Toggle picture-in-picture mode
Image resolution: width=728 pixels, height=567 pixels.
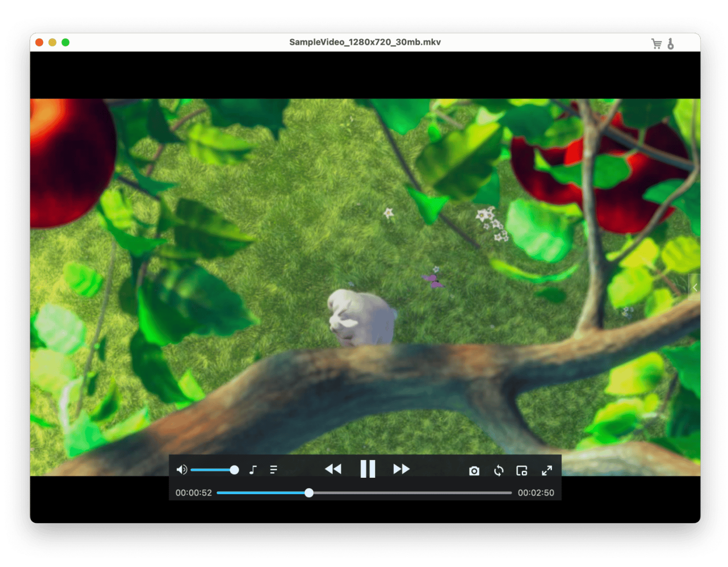522,470
